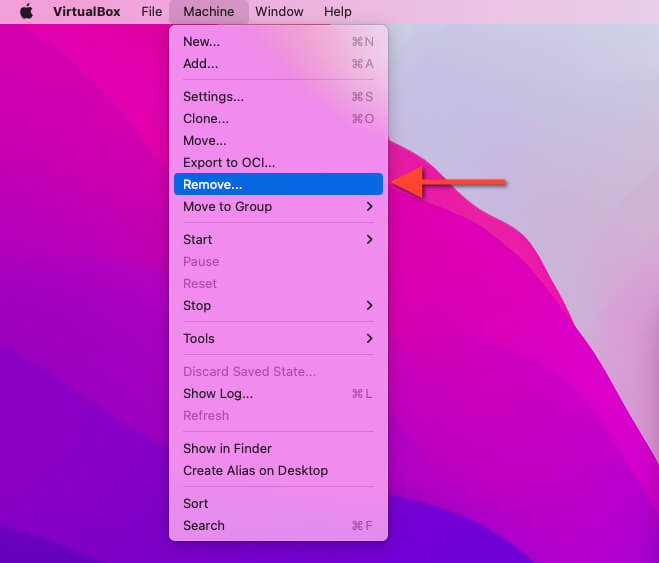This screenshot has height=563, width=659.
Task: Open the VirtualBox application menu
Action: click(87, 11)
